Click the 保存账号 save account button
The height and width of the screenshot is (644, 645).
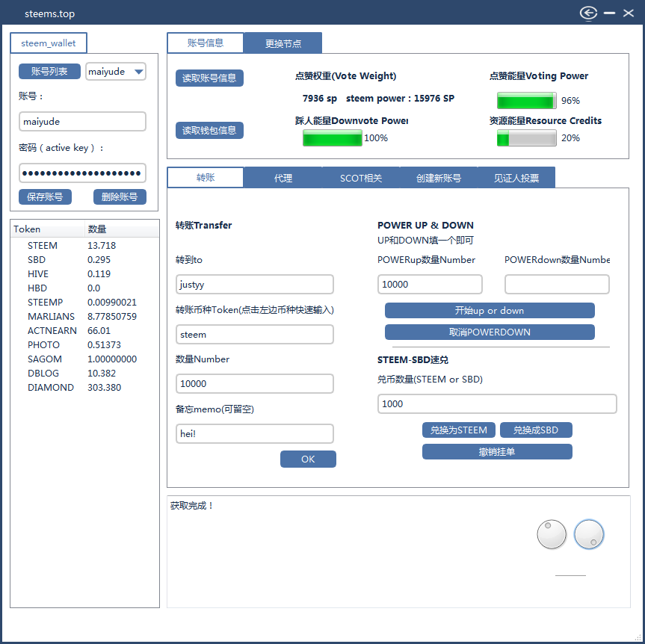(45, 196)
